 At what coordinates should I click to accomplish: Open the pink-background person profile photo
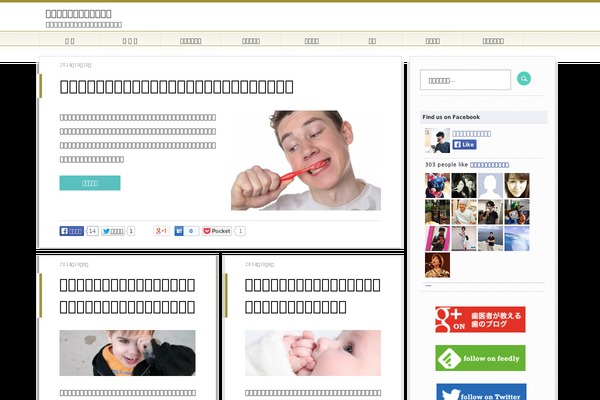point(437,238)
